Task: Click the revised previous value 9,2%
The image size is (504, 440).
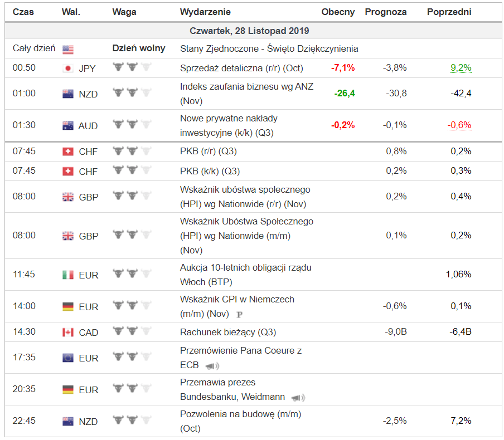Action: tap(461, 68)
